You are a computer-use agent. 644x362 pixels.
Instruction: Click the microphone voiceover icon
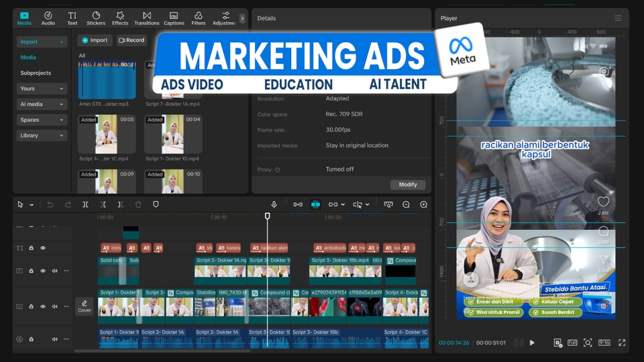click(274, 204)
